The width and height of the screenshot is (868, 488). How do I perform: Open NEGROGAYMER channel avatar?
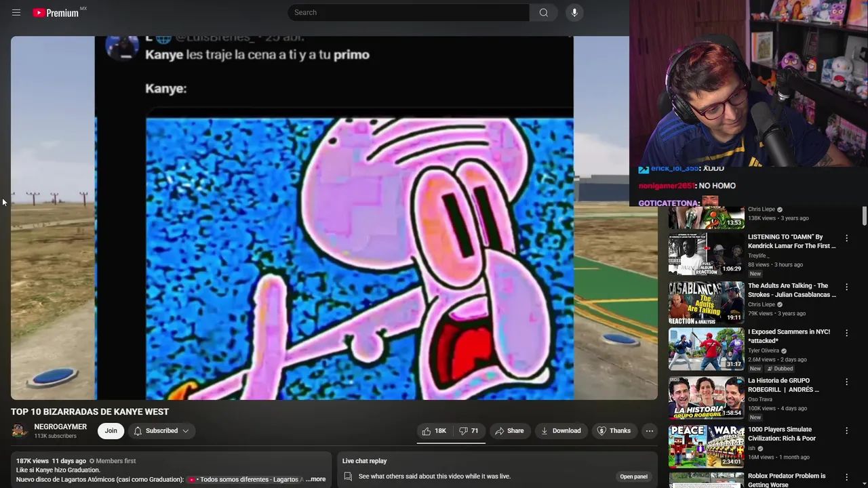[20, 430]
